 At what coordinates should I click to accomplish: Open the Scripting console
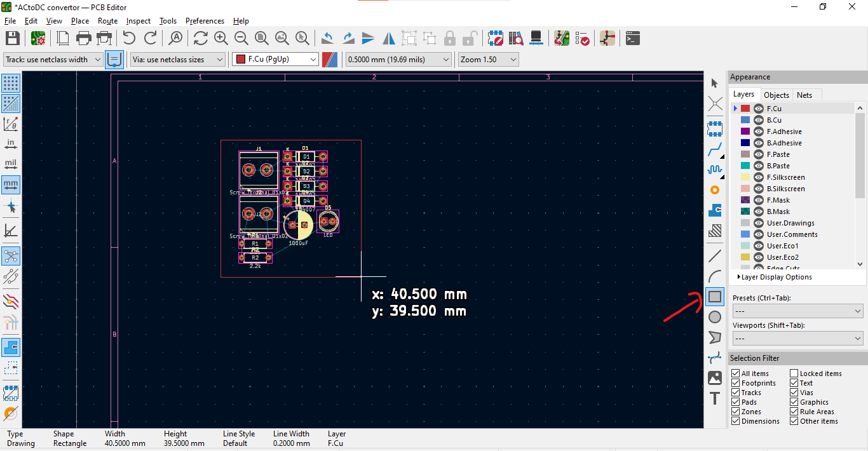tap(632, 38)
